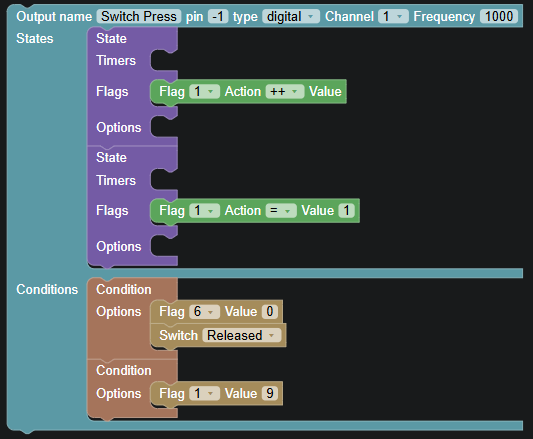533x439 pixels.
Task: Edit the Value 0 field in first condition
Action: coord(270,311)
